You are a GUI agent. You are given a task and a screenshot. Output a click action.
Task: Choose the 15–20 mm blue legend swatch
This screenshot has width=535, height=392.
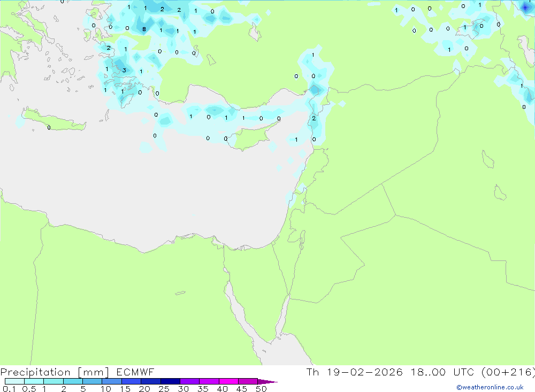coord(132,381)
